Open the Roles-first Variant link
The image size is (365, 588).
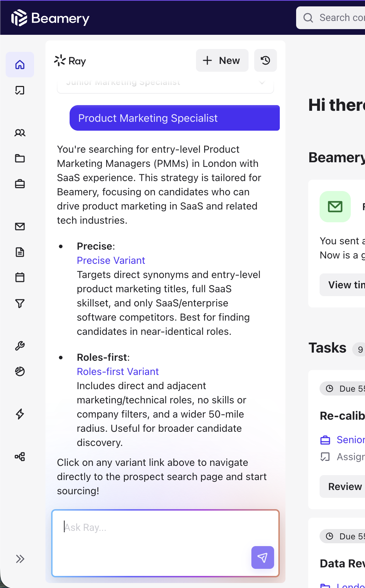[x=118, y=372]
